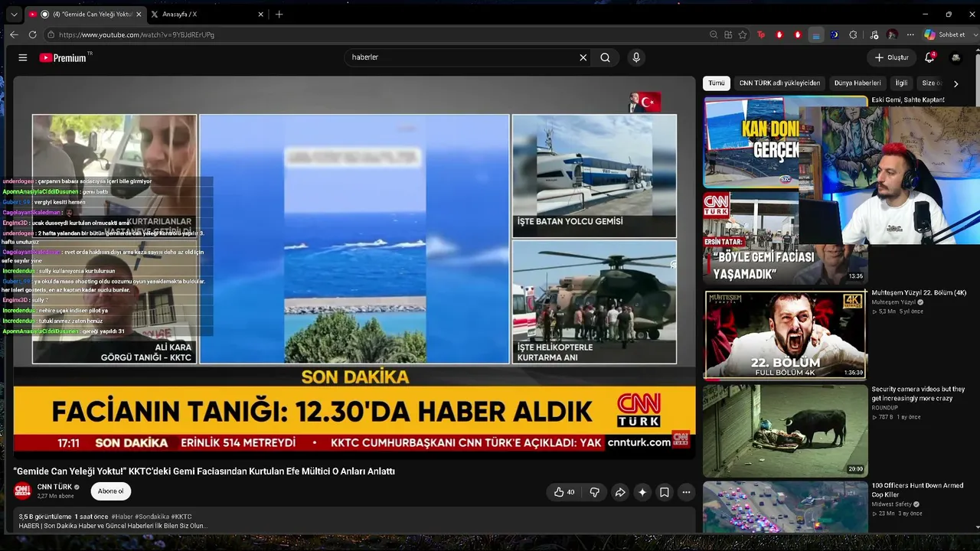Image resolution: width=980 pixels, height=551 pixels.
Task: Click the YouTube URL address bar
Action: [x=375, y=34]
